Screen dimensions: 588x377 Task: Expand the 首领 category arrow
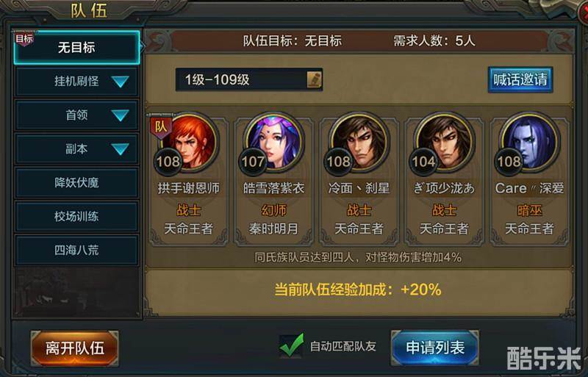coord(121,115)
